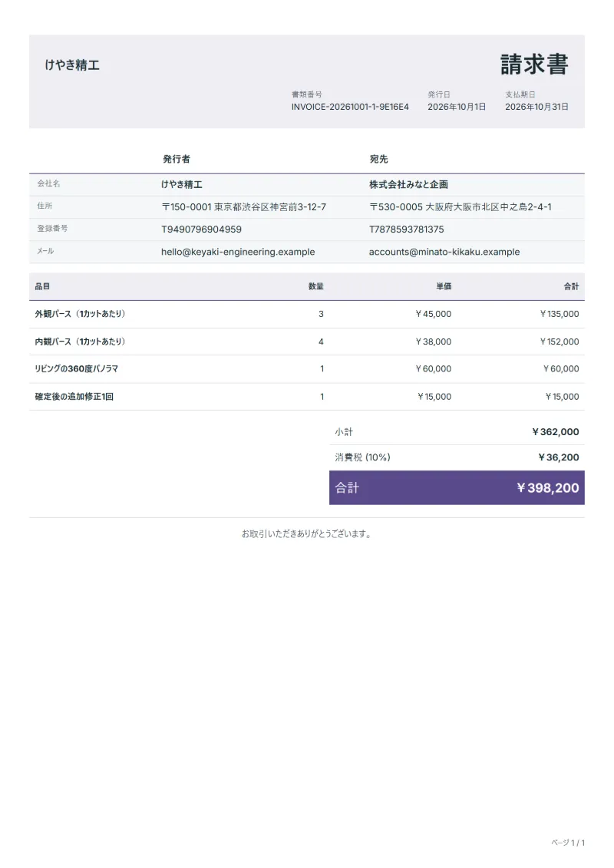614x868 pixels.
Task: Click the tax amount ￥36,200
Action: click(x=559, y=457)
